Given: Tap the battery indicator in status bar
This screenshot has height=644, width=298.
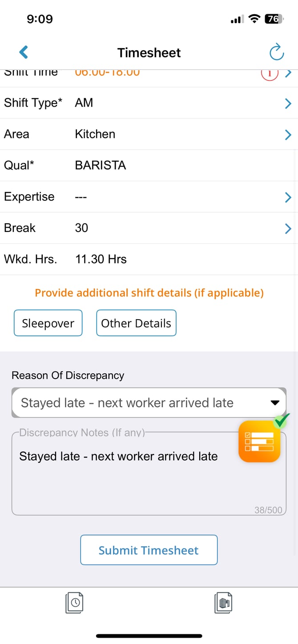Looking at the screenshot, I should 273,19.
